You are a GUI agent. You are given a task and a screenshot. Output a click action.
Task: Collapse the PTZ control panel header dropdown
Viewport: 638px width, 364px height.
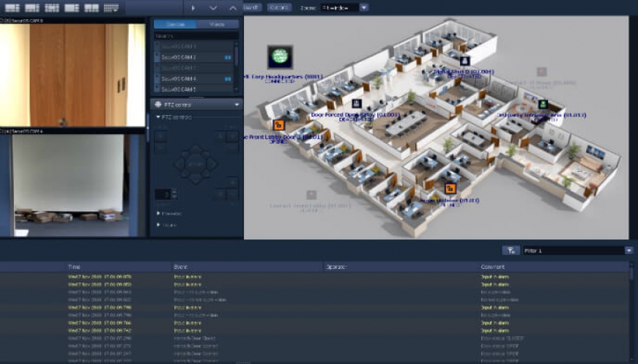pos(237,105)
